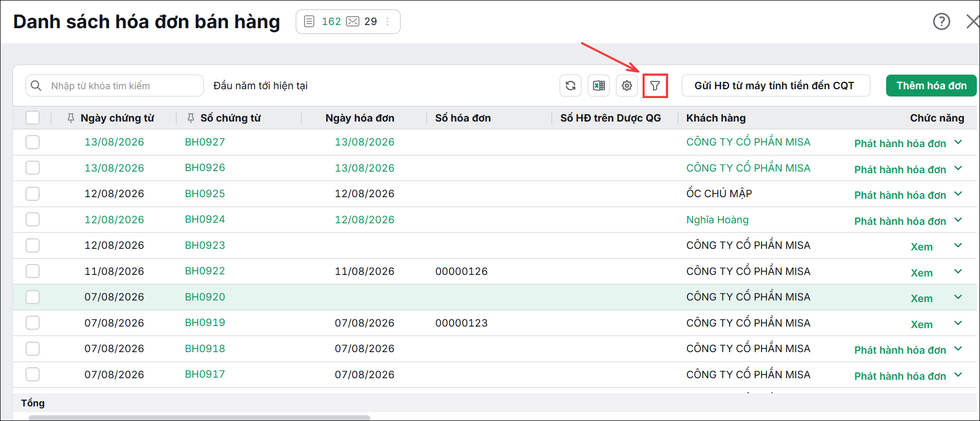
Task: Click the Thêm hóa đơn button
Action: tap(931, 86)
